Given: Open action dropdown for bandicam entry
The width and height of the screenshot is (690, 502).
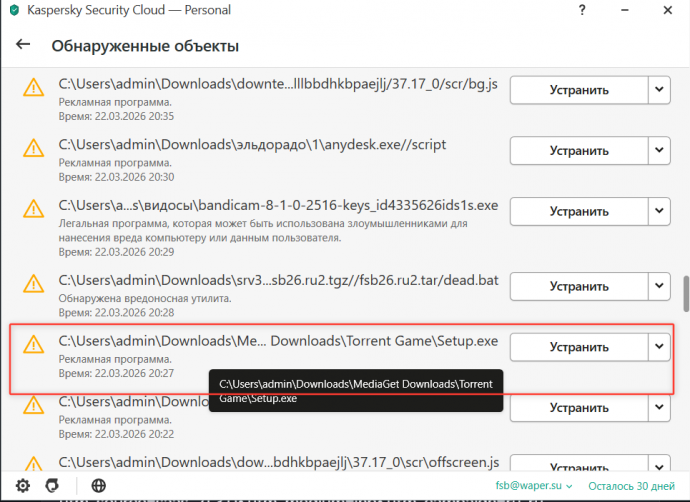Looking at the screenshot, I should point(658,211).
